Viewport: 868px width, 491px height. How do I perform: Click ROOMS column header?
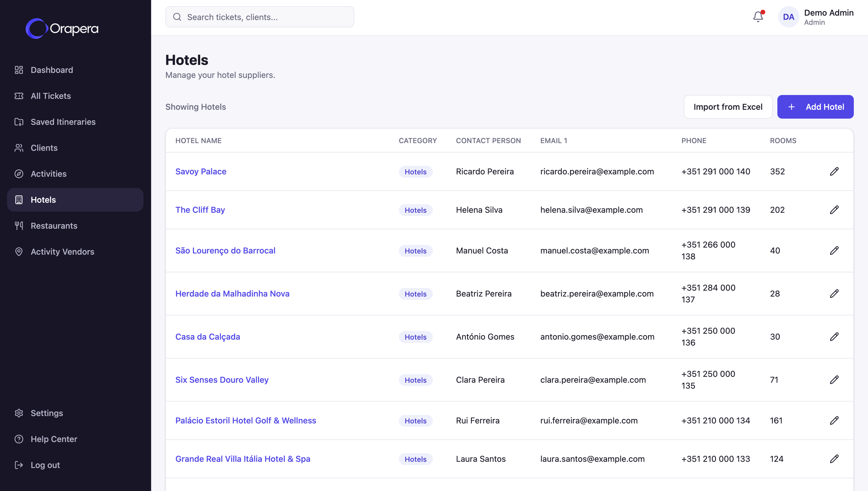[x=783, y=141]
